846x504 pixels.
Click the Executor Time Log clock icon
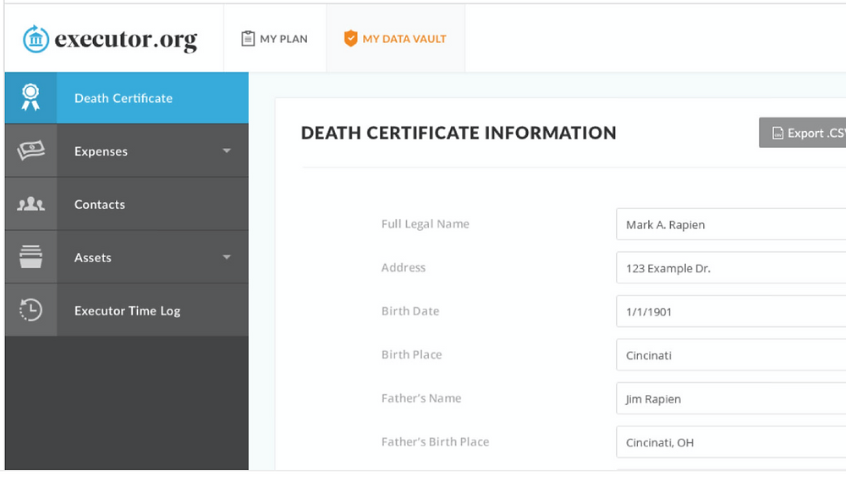click(30, 310)
